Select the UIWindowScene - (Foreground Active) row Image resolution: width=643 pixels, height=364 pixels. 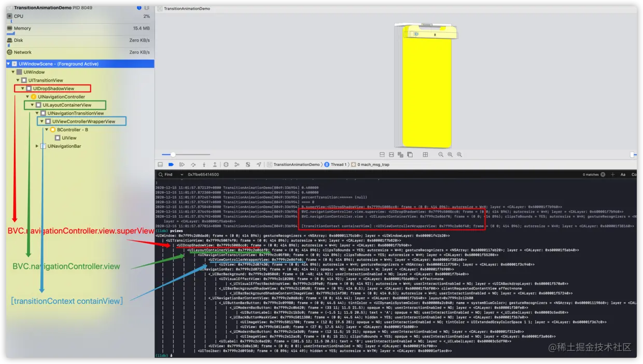coord(80,64)
